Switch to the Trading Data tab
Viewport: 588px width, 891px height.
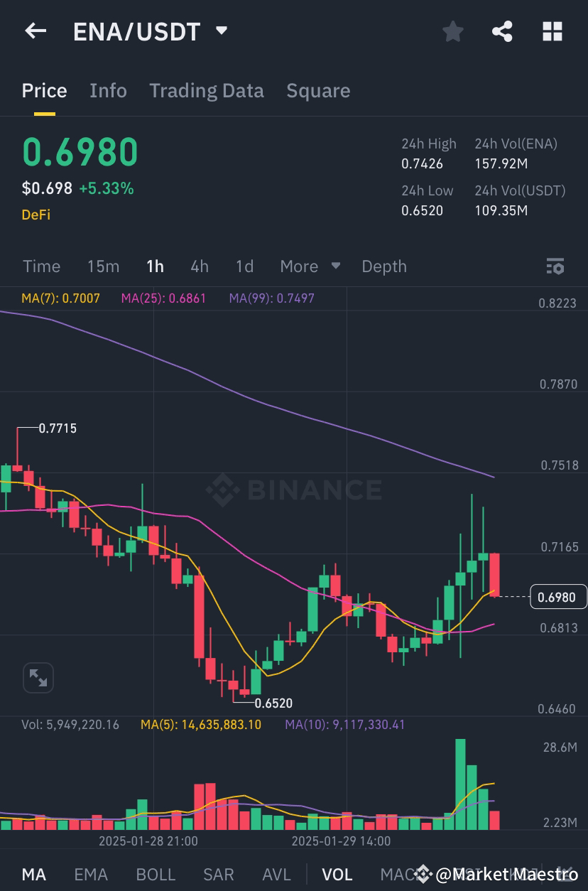pos(206,90)
